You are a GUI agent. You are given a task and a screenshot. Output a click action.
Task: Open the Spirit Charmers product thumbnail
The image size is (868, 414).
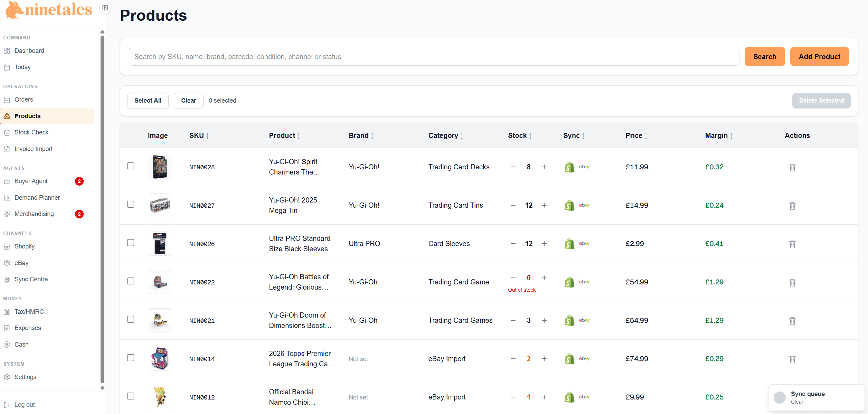(160, 167)
